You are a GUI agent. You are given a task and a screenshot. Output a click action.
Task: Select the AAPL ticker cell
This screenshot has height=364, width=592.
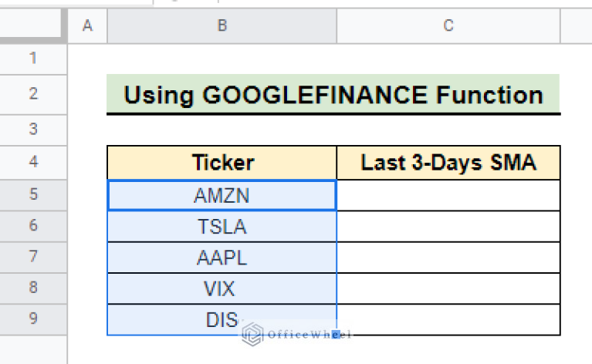222,258
